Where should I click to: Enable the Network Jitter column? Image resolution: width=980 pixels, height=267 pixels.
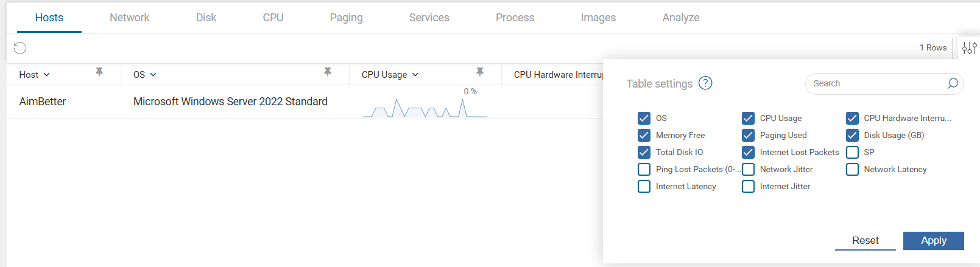(748, 169)
